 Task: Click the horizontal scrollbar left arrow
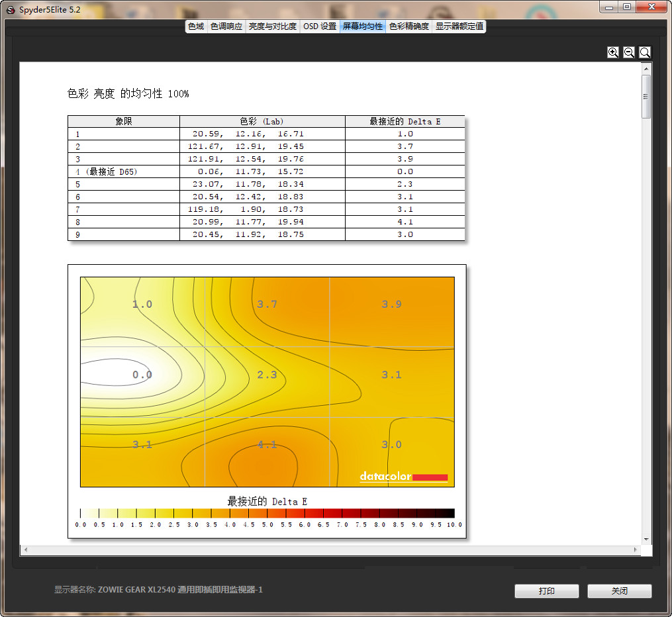[24, 550]
